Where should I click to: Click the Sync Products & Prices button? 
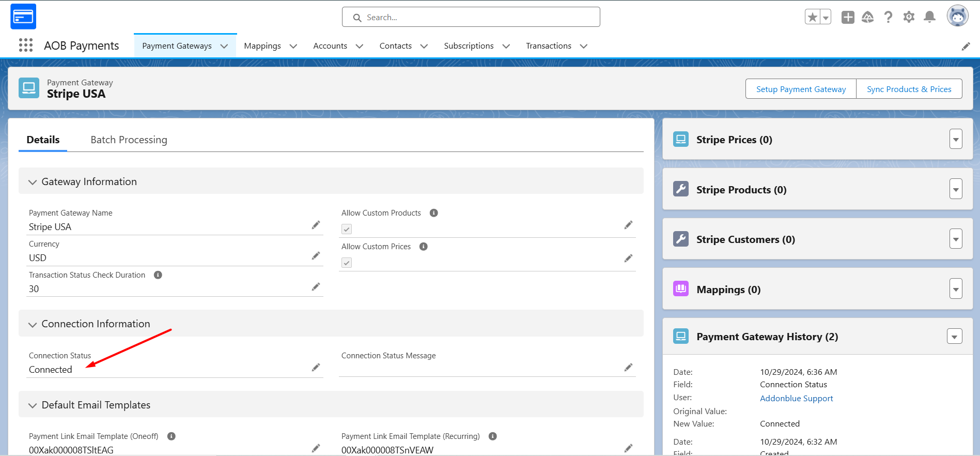pos(909,89)
